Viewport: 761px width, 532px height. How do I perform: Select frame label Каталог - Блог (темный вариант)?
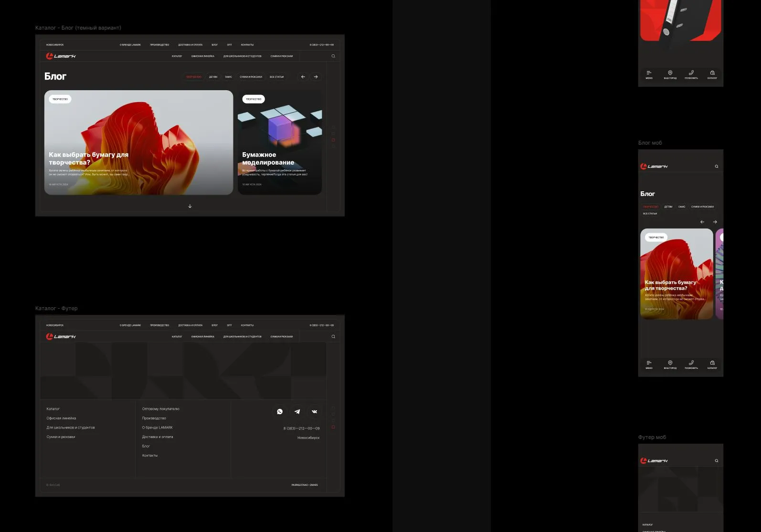(78, 28)
